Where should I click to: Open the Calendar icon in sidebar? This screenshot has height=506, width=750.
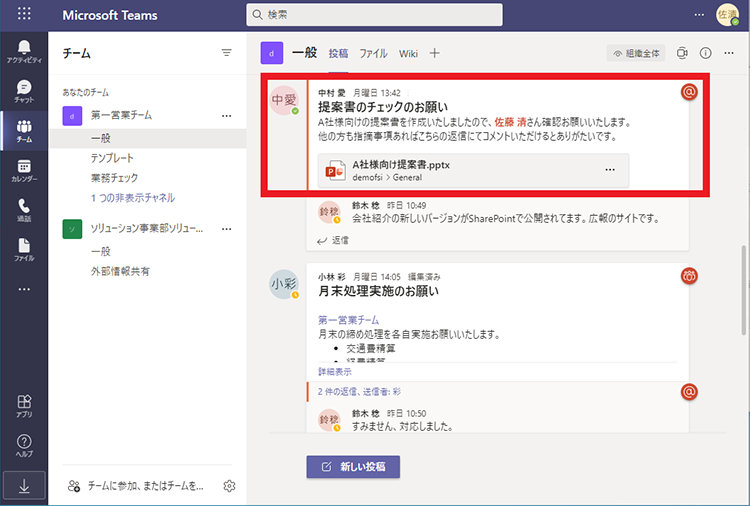pyautogui.click(x=24, y=170)
